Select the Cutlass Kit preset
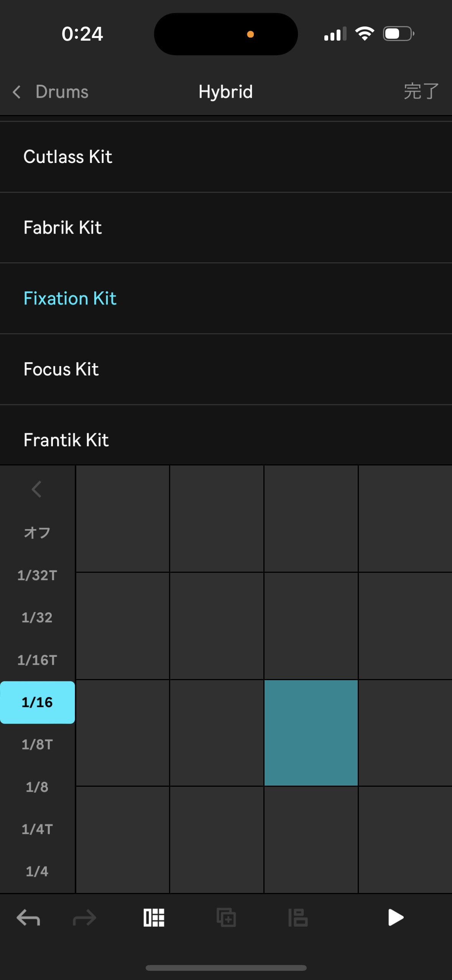452x980 pixels. coord(226,157)
